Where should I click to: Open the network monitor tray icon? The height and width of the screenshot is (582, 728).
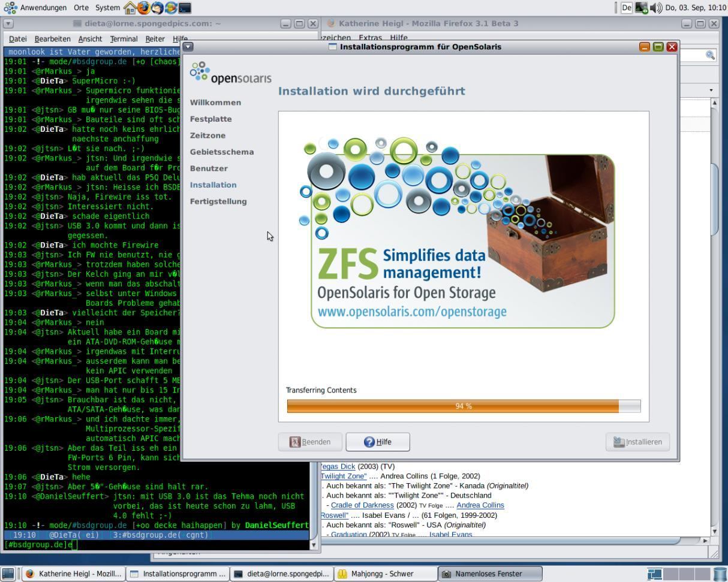[x=642, y=8]
